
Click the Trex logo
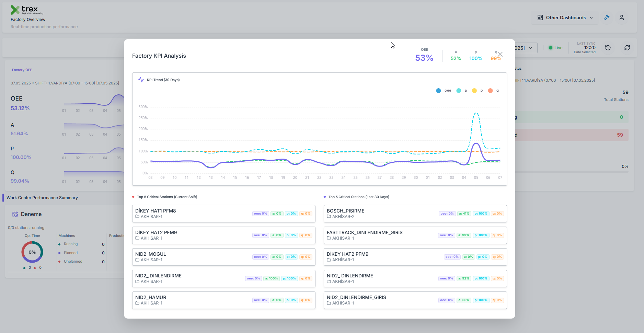pyautogui.click(x=27, y=10)
